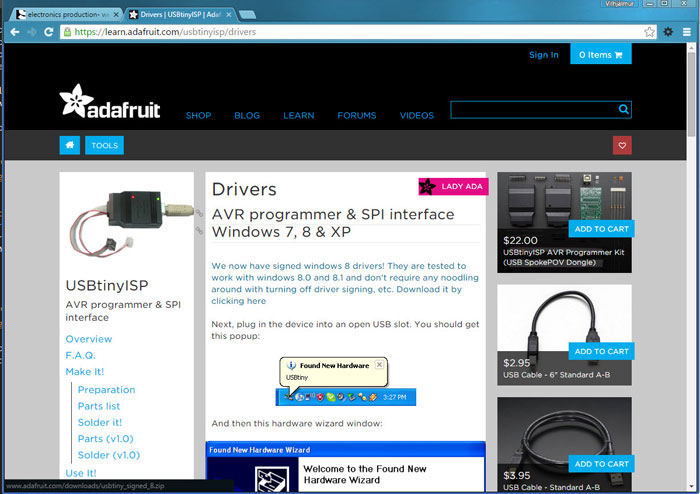This screenshot has width=700, height=494.
Task: Add the $22.00 USBtinyISP kit to cart
Action: [601, 229]
